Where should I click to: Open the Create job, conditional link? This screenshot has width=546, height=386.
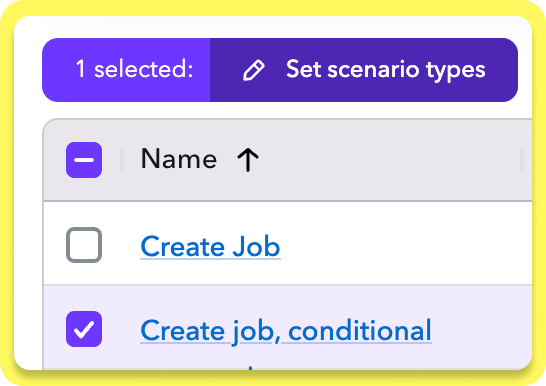[x=286, y=331]
